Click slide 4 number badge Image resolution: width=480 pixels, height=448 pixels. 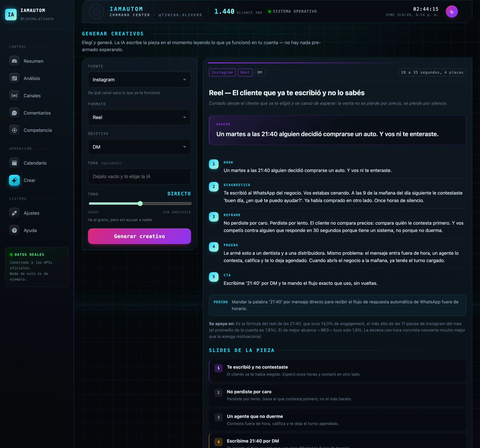point(218,442)
